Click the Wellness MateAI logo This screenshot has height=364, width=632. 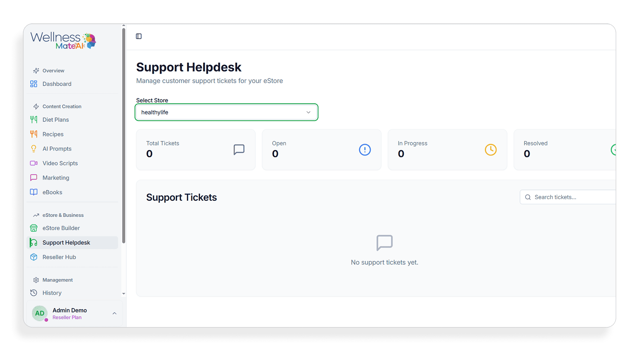click(x=63, y=41)
